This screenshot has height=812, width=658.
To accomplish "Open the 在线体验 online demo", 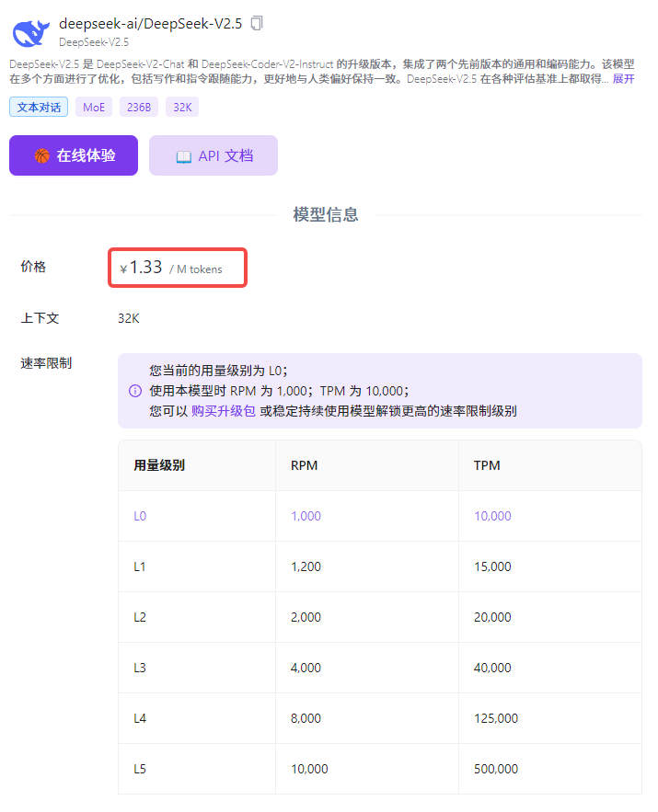I will [x=74, y=155].
